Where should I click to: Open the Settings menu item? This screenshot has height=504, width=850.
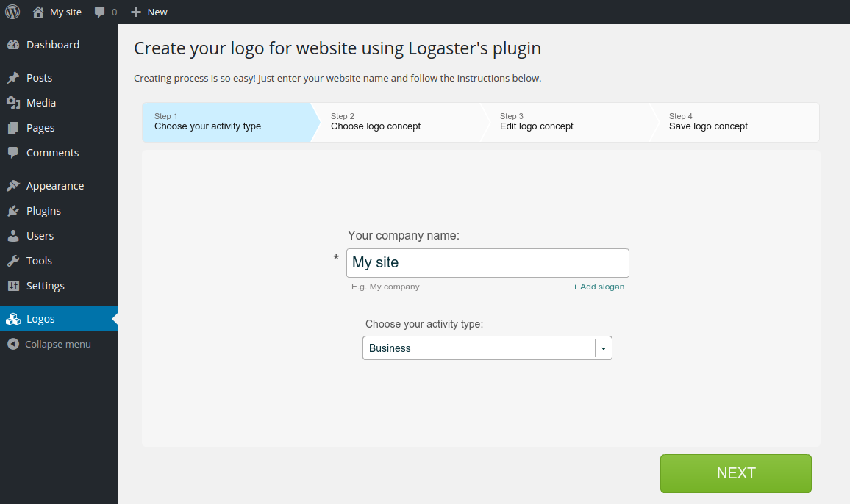(x=45, y=286)
